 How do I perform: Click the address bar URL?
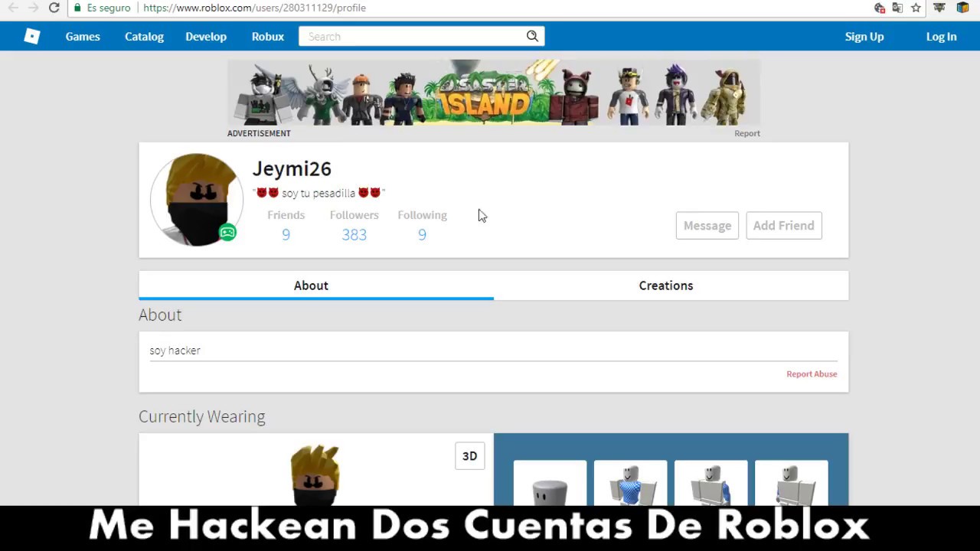254,8
